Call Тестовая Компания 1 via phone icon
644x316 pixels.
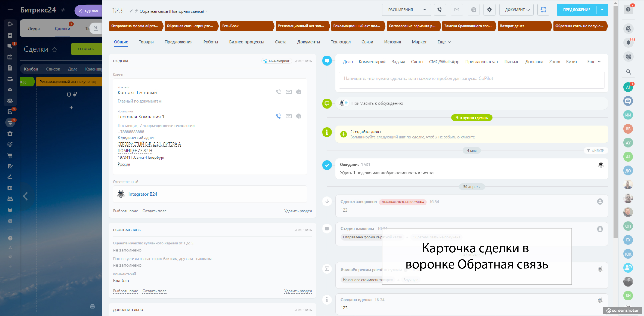279,116
